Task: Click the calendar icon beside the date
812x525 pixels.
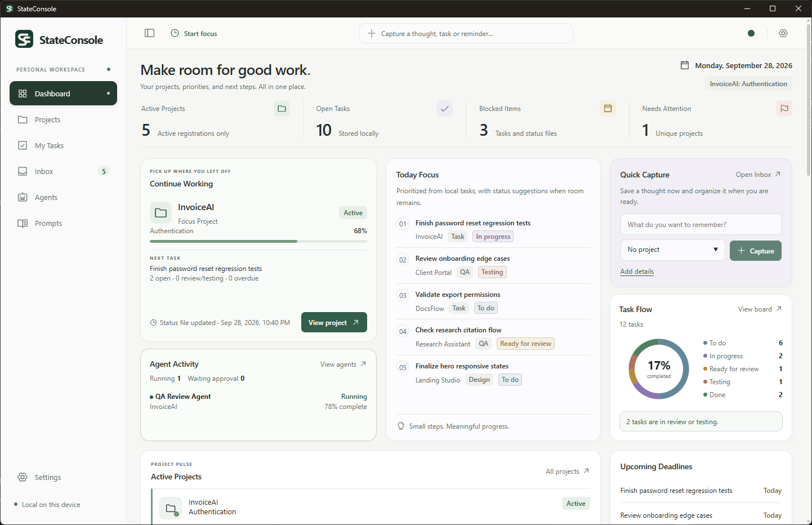Action: click(x=685, y=65)
